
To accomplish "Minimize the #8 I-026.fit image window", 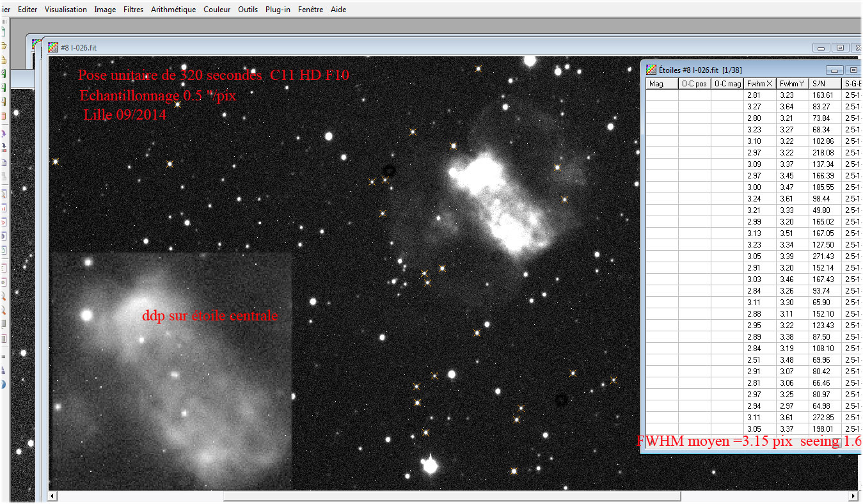I will coord(821,47).
